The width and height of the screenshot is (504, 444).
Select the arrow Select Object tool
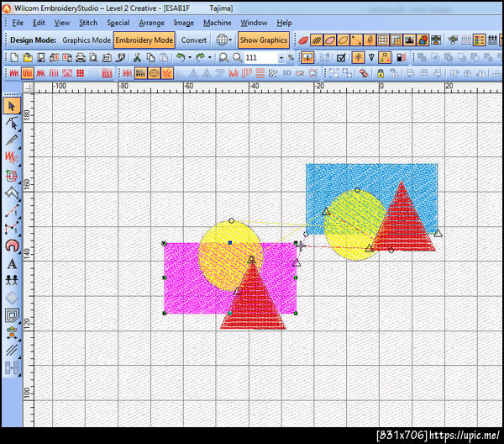tap(12, 106)
